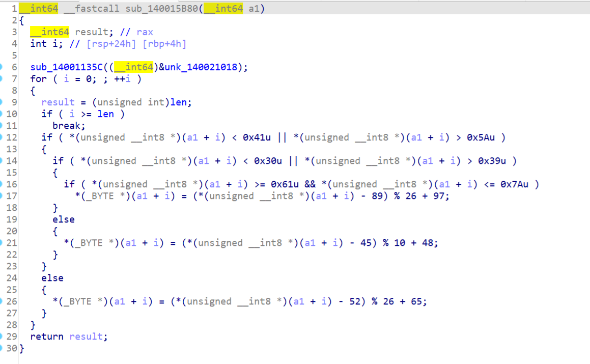Image resolution: width=590 pixels, height=364 pixels.
Task: Click breakpoint dot next to line 29
Action: pyautogui.click(x=2, y=337)
